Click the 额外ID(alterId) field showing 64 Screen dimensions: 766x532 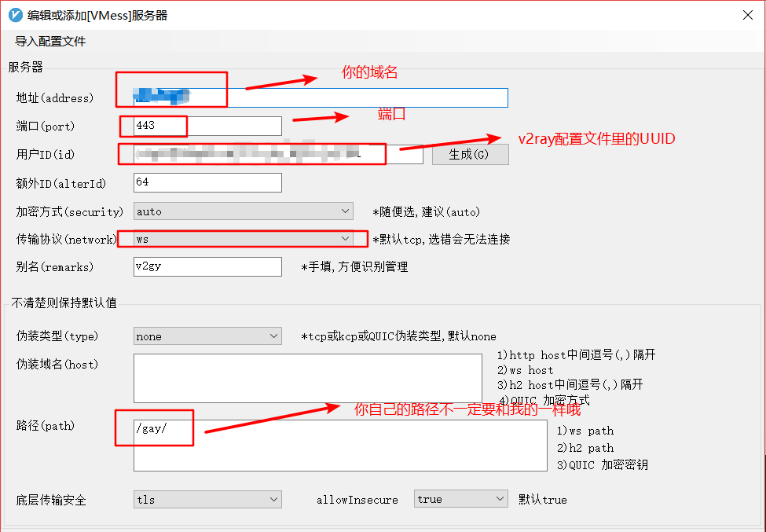(207, 182)
